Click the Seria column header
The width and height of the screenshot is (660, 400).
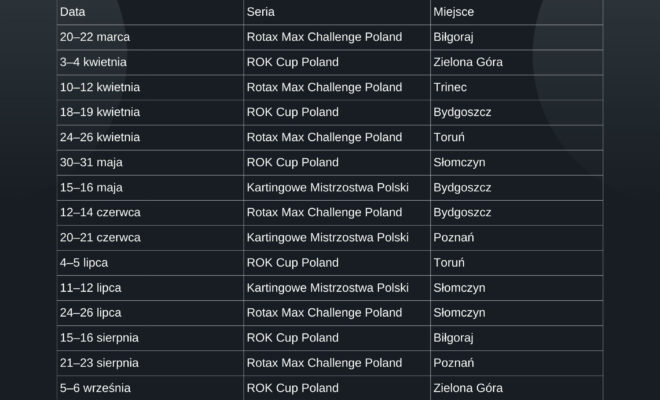tap(259, 12)
